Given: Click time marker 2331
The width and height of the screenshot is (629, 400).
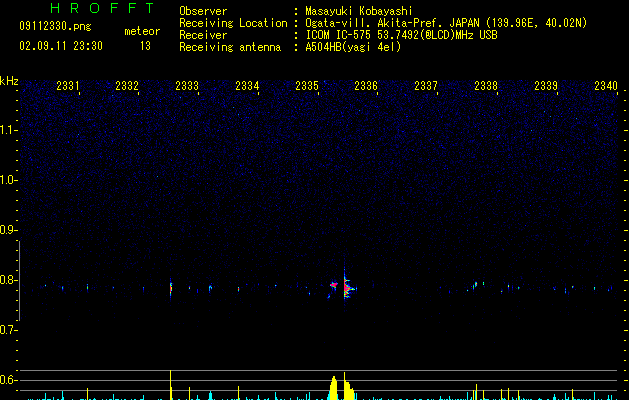Looking at the screenshot, I should [x=67, y=85].
